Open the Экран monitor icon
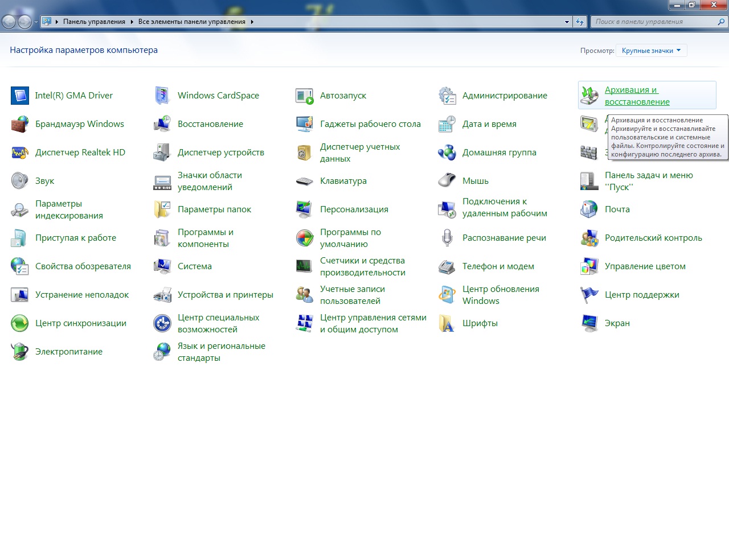Viewport: 729px width, 560px height. [x=589, y=323]
